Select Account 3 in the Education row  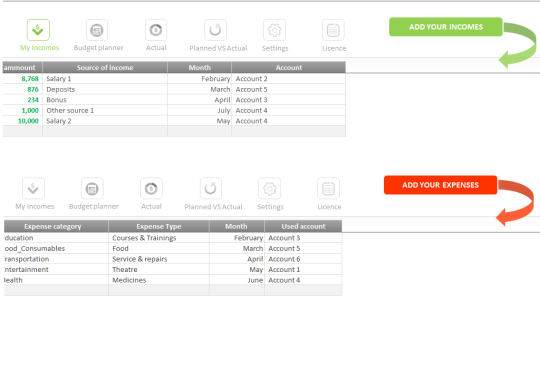[x=303, y=238]
